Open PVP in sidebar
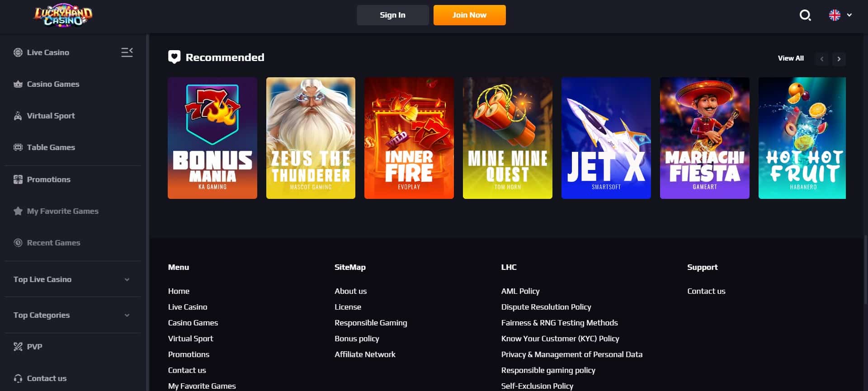The height and width of the screenshot is (391, 868). 34,347
